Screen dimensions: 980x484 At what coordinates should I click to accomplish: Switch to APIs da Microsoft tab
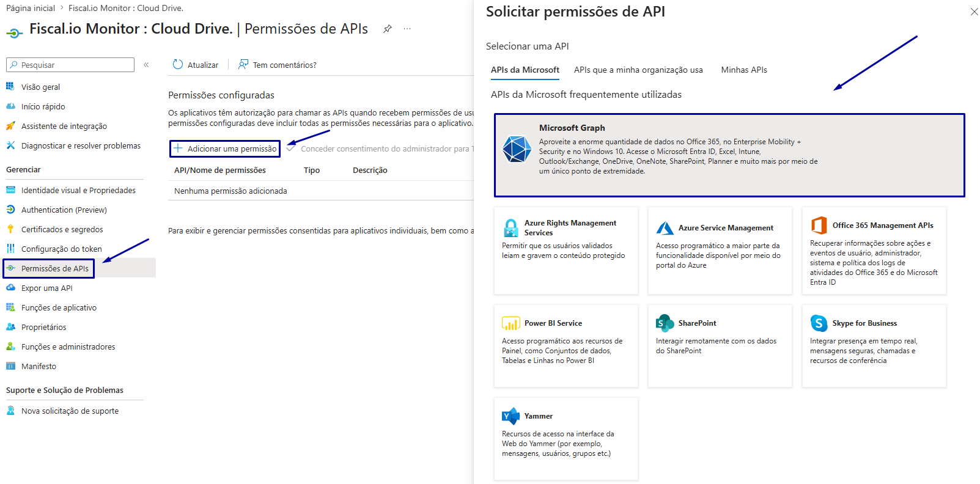(x=525, y=70)
